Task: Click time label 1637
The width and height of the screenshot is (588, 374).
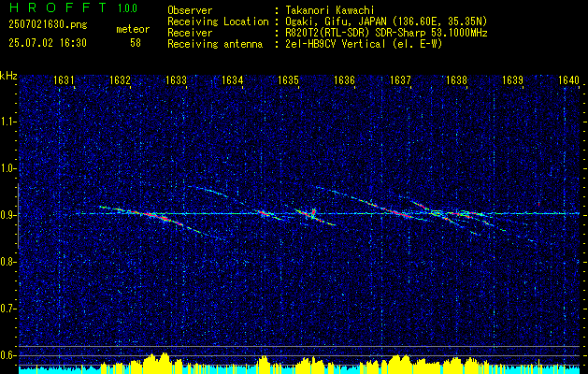Action: pos(400,79)
